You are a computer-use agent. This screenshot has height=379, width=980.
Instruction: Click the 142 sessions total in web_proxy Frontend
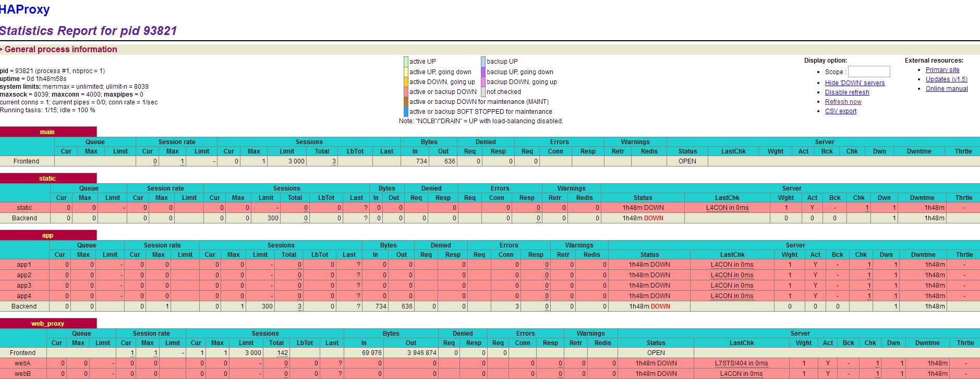click(283, 353)
